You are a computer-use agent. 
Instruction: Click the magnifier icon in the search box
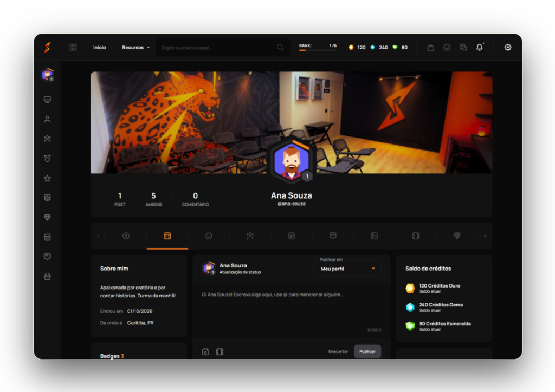tap(280, 47)
